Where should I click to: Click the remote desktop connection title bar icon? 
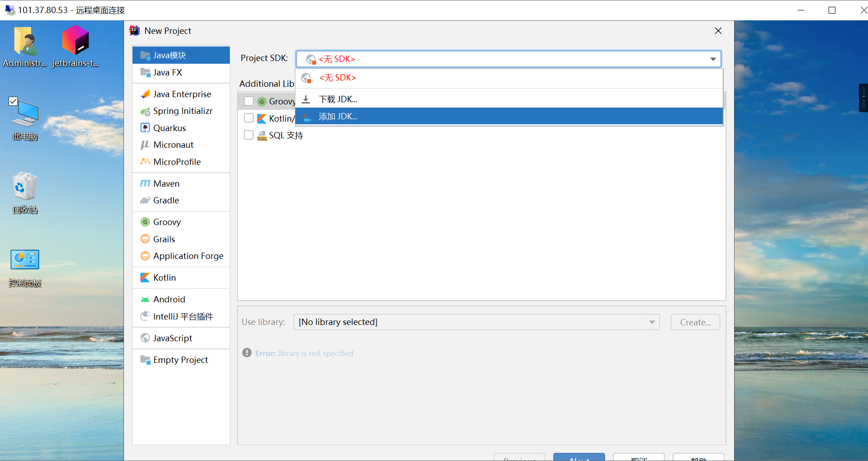[x=9, y=10]
